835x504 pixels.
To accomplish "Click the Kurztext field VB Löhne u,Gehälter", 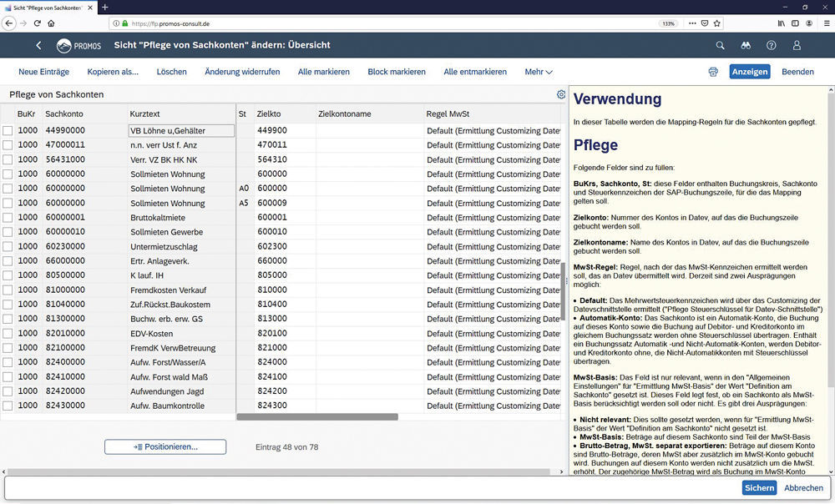I will point(181,131).
